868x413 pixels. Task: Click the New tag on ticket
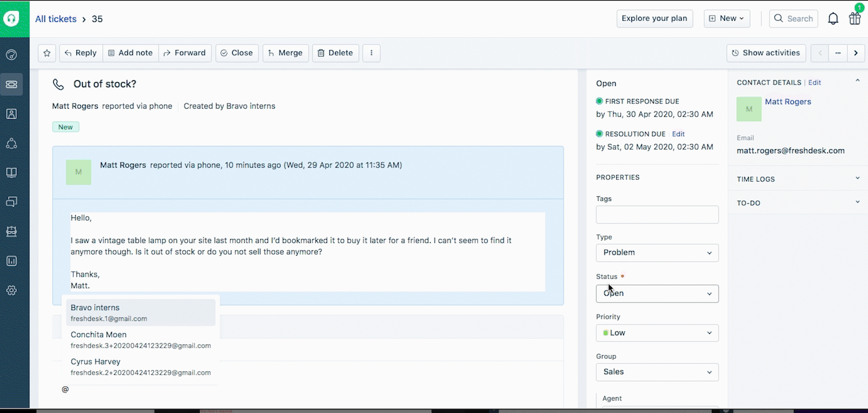coord(65,127)
